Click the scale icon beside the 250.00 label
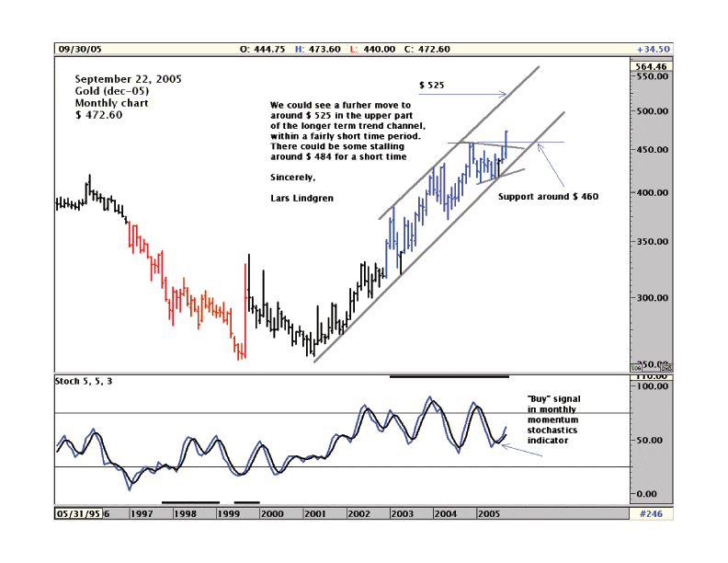This screenshot has height=563, width=728. pyautogui.click(x=666, y=367)
